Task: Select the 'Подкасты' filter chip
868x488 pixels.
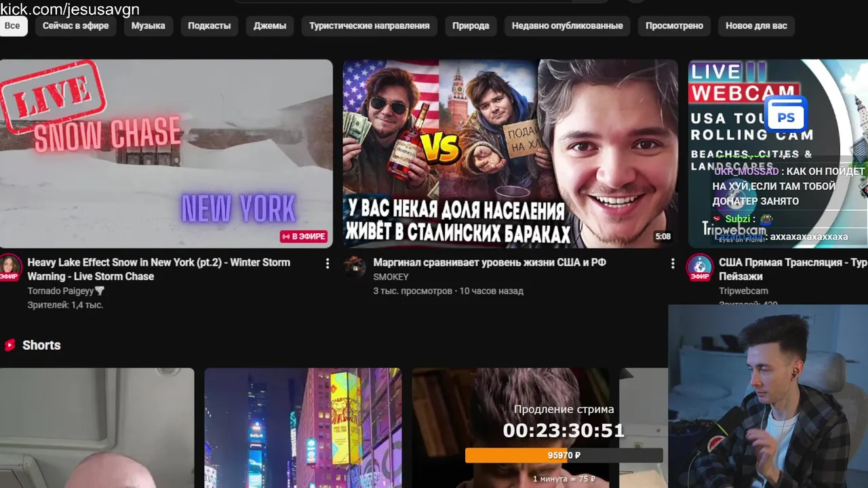Action: point(210,26)
